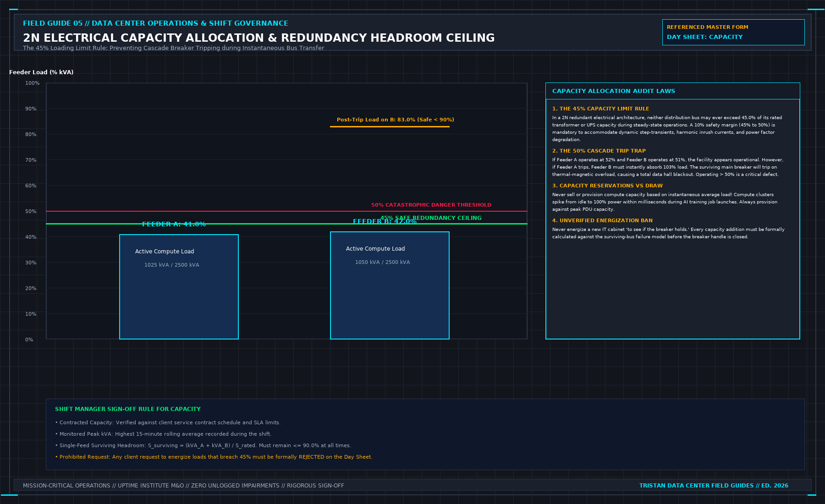Click the 'Single-Feed Surviving Headroom' bullet line

[x=203, y=445]
